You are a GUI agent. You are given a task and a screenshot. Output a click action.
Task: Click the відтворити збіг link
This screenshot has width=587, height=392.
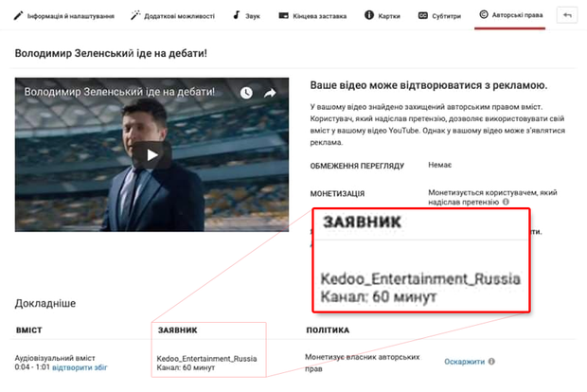click(79, 367)
